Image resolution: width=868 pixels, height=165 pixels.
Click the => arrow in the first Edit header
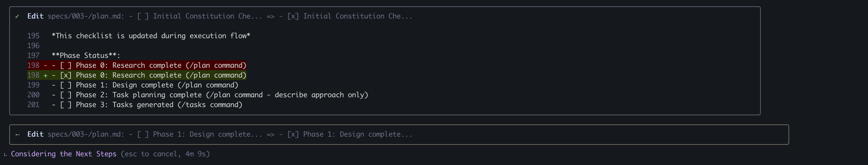pos(270,16)
